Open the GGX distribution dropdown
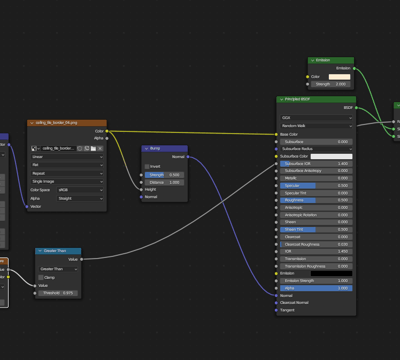Image resolution: width=400 pixels, height=360 pixels. (316, 118)
